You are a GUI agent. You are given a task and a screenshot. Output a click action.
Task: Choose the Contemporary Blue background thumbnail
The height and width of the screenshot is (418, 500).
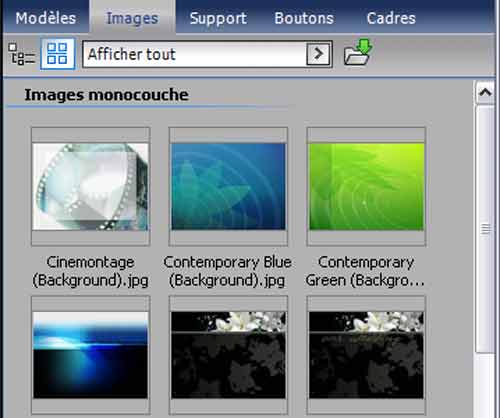tap(228, 187)
